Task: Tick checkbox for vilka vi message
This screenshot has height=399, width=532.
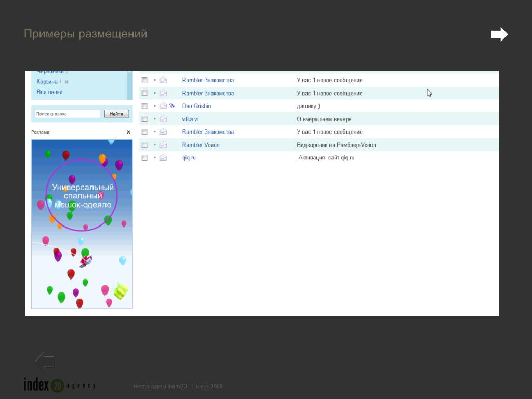Action: point(144,119)
